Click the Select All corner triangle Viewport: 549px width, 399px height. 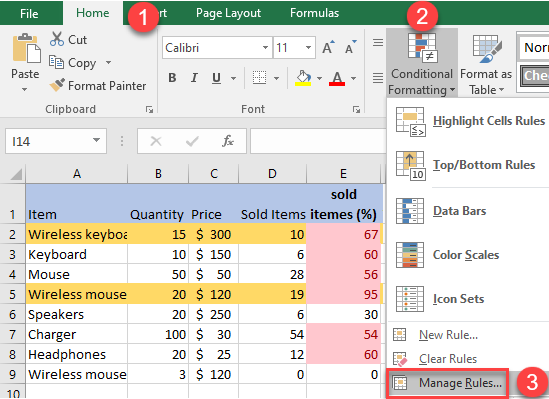pyautogui.click(x=16, y=174)
